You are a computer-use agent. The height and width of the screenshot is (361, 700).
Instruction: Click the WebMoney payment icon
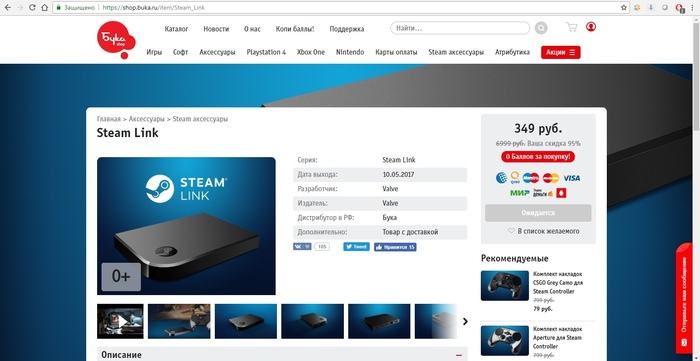click(501, 178)
